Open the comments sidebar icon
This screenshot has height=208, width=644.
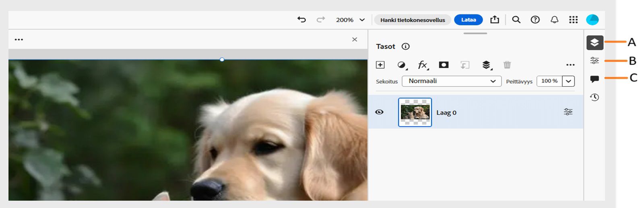click(594, 79)
